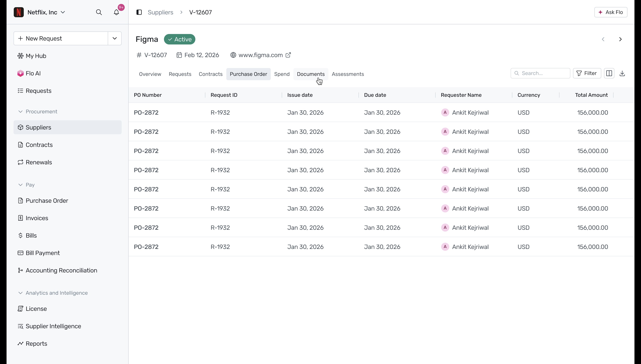Switch to the Documents tab

[x=311, y=74]
